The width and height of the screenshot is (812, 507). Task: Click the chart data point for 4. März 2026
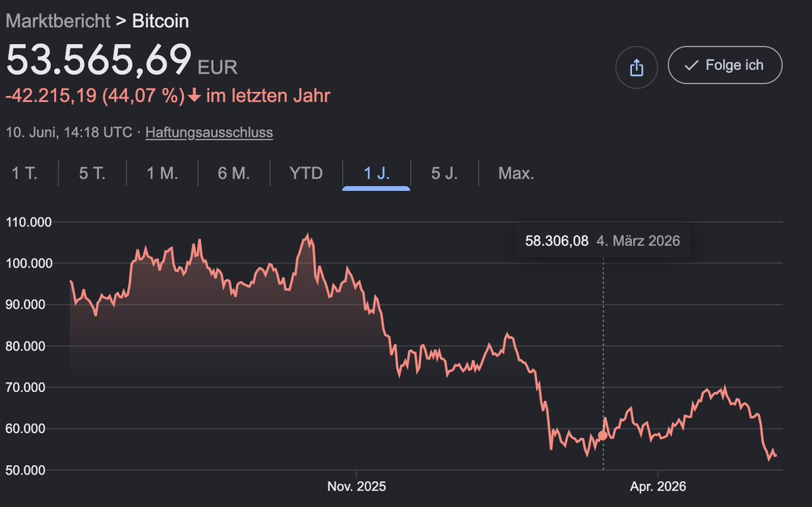pos(603,435)
